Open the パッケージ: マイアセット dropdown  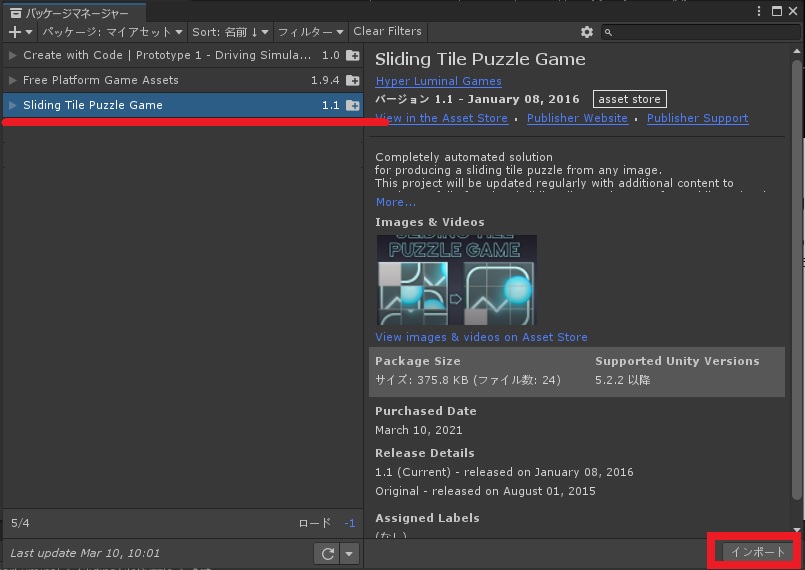[x=112, y=32]
